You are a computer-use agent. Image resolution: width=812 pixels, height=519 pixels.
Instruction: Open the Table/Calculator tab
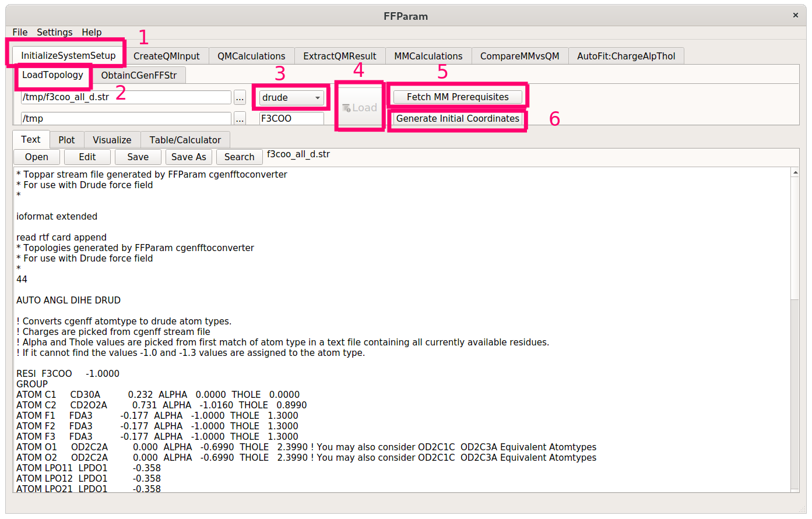[185, 140]
